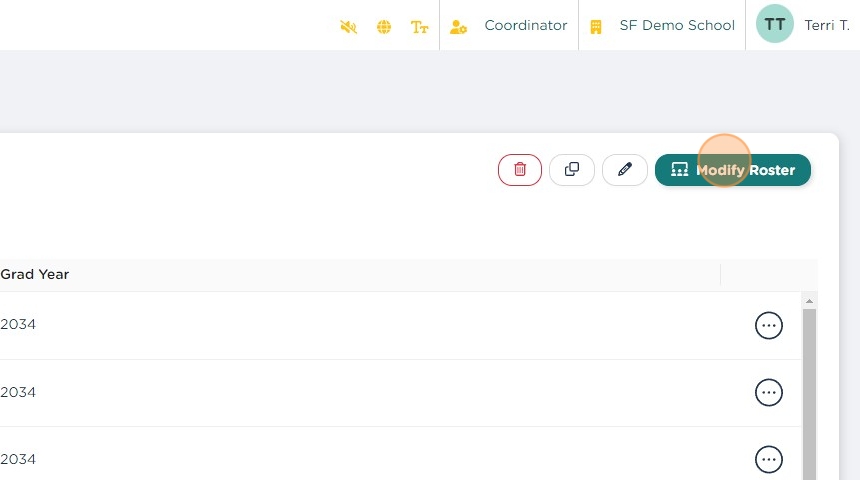Open the Coordinator role menu
This screenshot has height=480, width=860.
tap(525, 25)
